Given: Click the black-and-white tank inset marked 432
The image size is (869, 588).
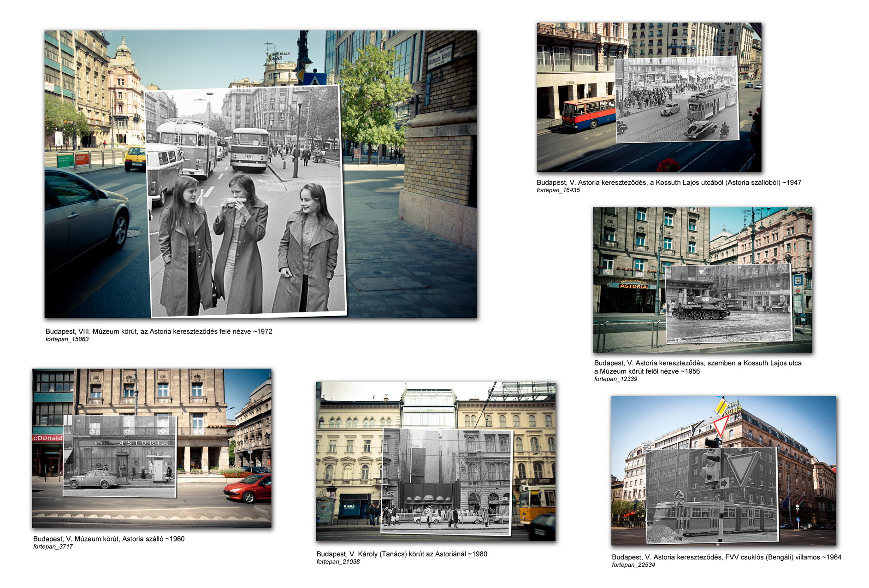Looking at the screenshot, I should 729,303.
